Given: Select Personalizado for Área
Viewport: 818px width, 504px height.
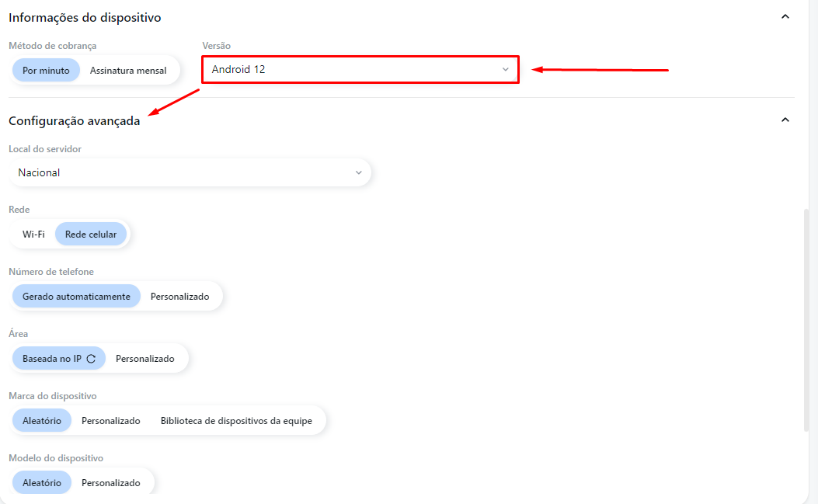Looking at the screenshot, I should pos(145,359).
